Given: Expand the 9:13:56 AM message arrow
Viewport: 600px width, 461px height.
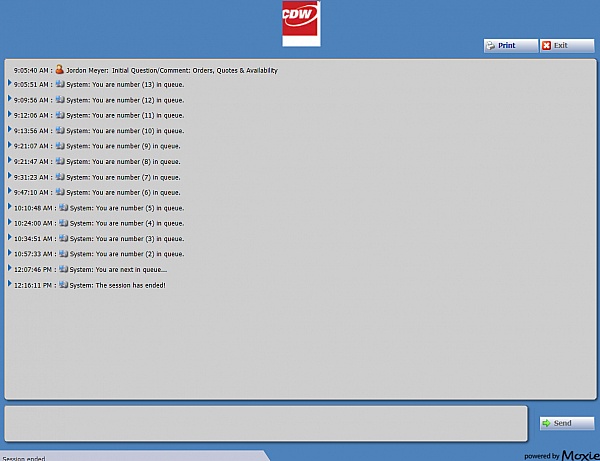Looking at the screenshot, I should pos(10,129).
